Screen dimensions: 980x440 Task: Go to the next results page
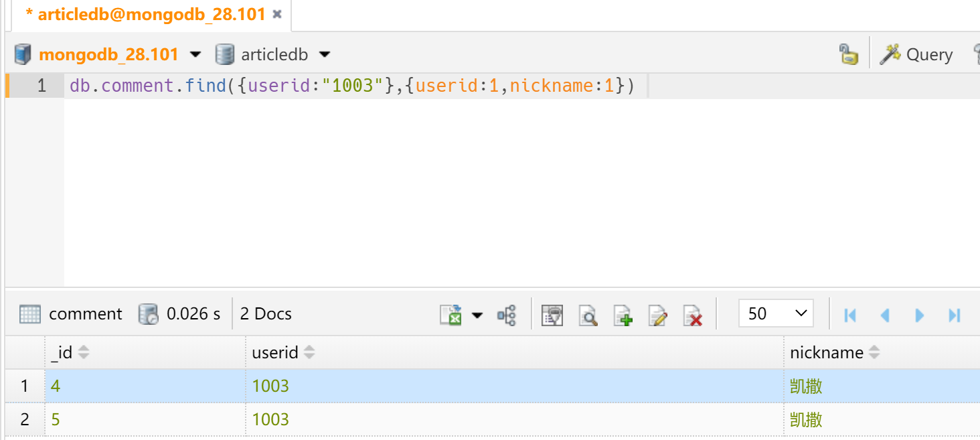click(920, 315)
